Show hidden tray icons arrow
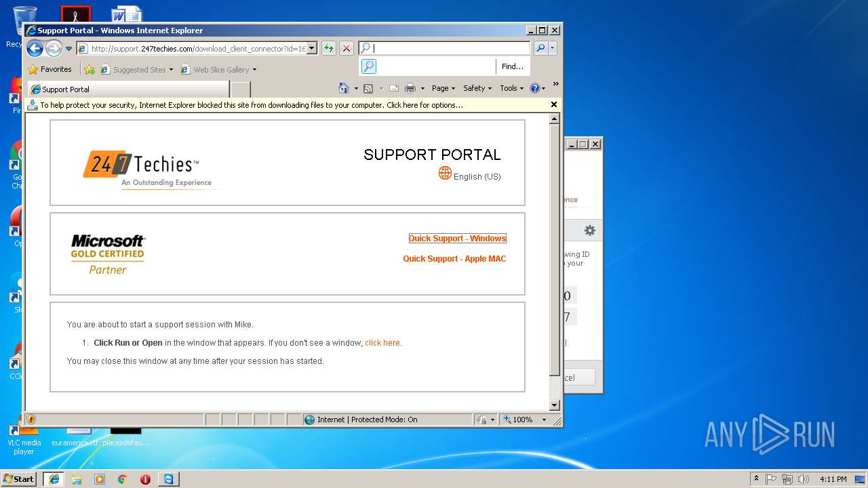Screen dimensions: 868x488 click(757, 479)
